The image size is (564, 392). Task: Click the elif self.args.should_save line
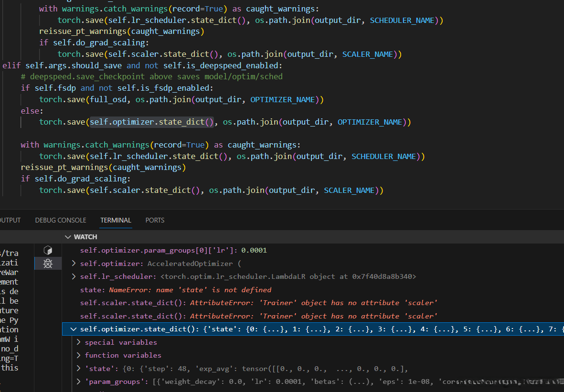[x=142, y=65]
